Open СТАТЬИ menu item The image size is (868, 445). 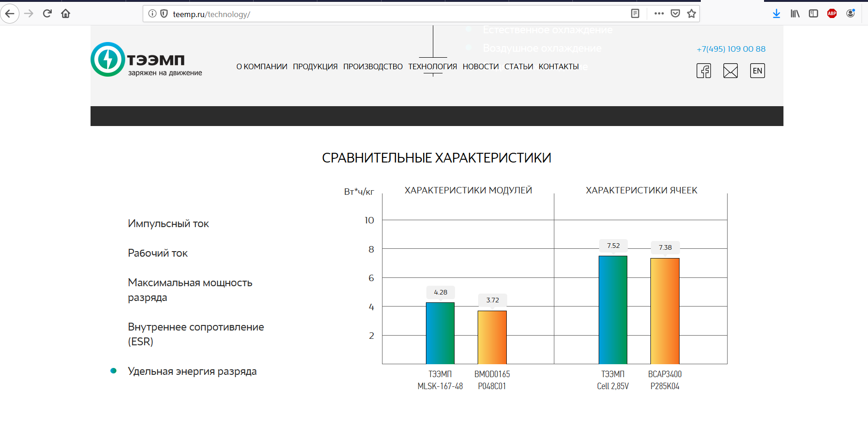(x=518, y=66)
